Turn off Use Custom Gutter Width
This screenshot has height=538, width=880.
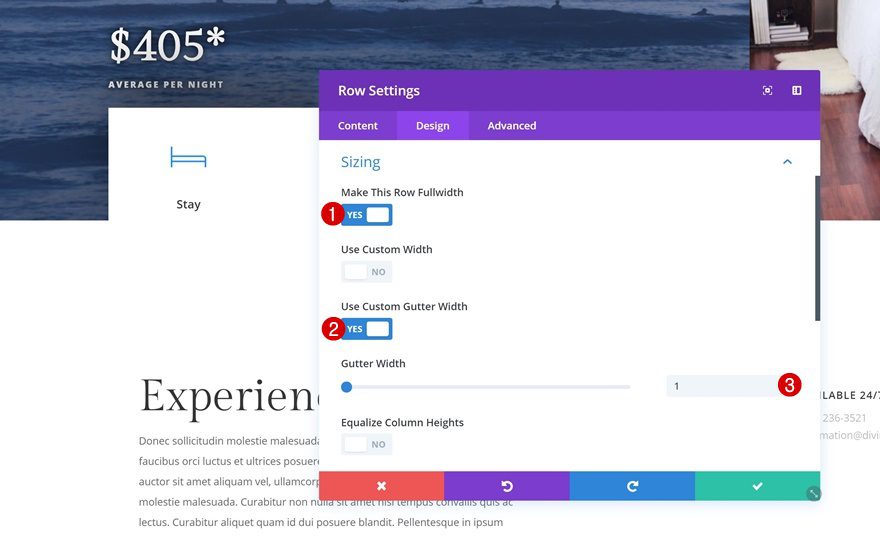pyautogui.click(x=367, y=329)
